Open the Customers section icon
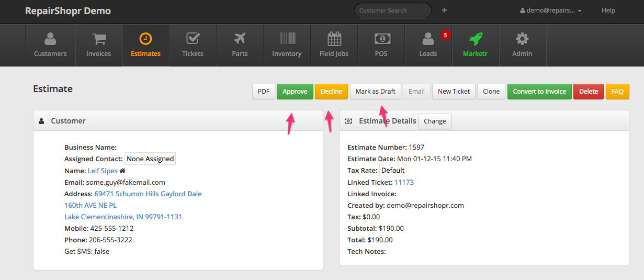 click(50, 39)
